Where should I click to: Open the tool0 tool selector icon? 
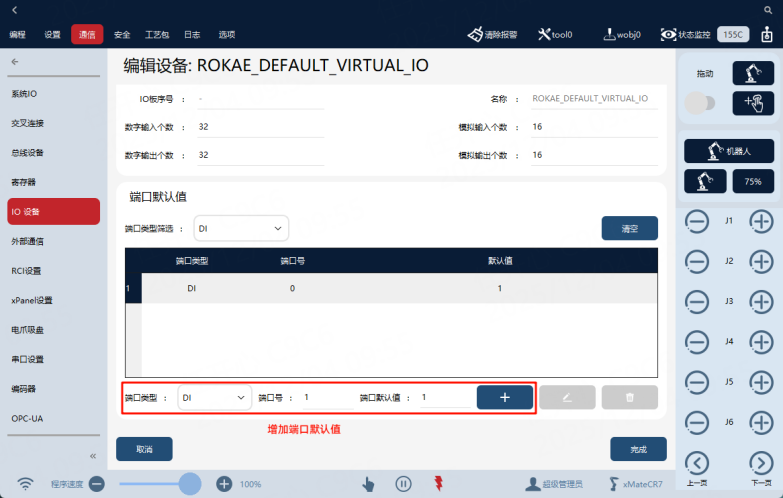point(544,34)
